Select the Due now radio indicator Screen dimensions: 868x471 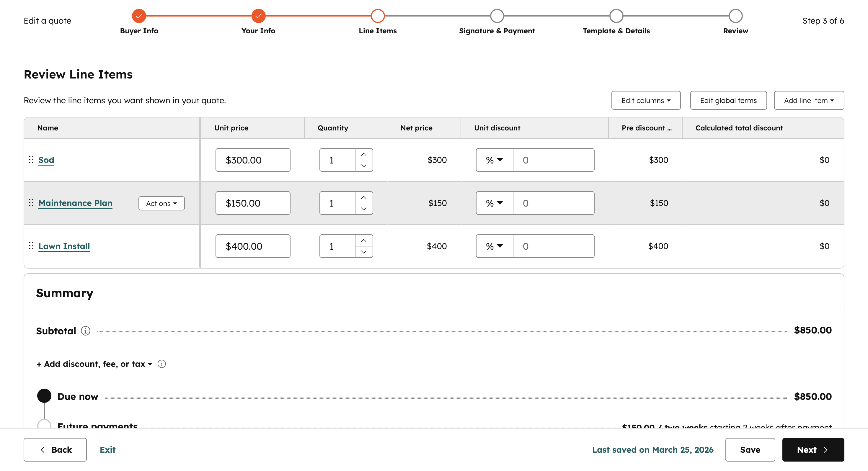[x=44, y=396]
